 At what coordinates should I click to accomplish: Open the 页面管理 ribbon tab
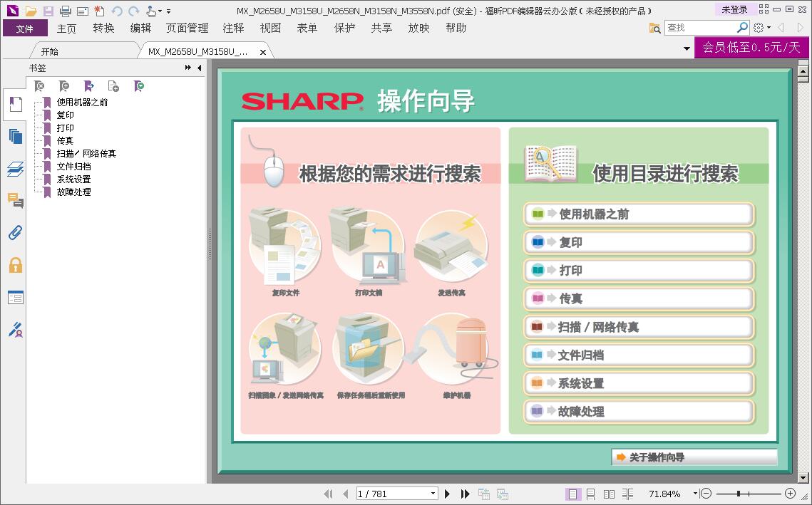point(187,28)
